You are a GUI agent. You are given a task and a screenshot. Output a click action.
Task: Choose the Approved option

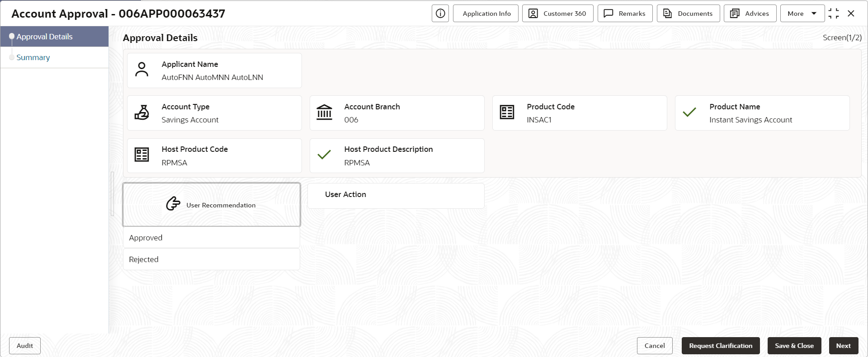pyautogui.click(x=212, y=238)
